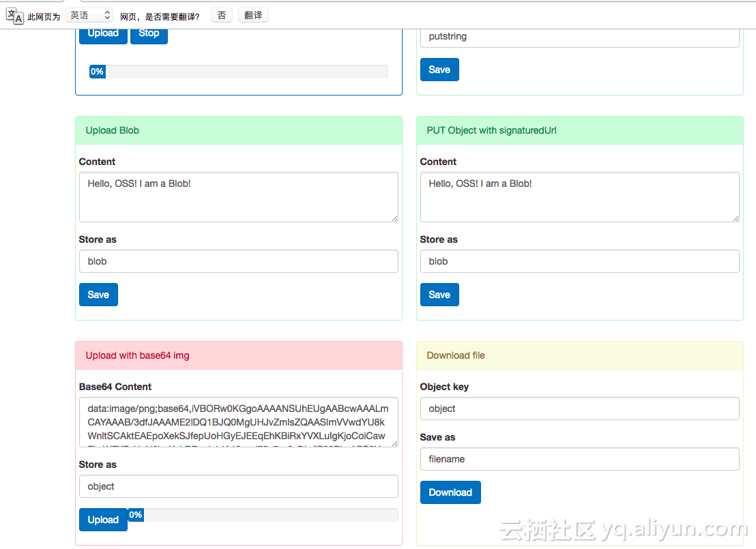The image size is (756, 549).
Task: Click the Download file panel heading
Action: [x=579, y=355]
